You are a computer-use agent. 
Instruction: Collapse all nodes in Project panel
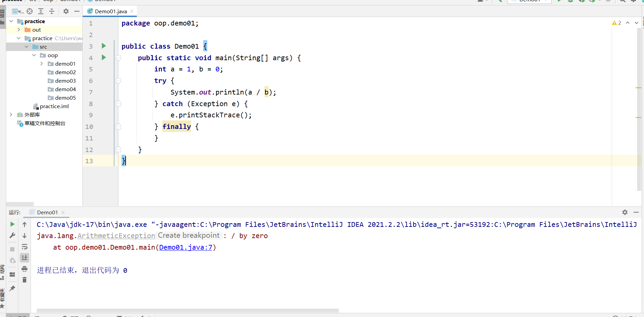point(52,11)
